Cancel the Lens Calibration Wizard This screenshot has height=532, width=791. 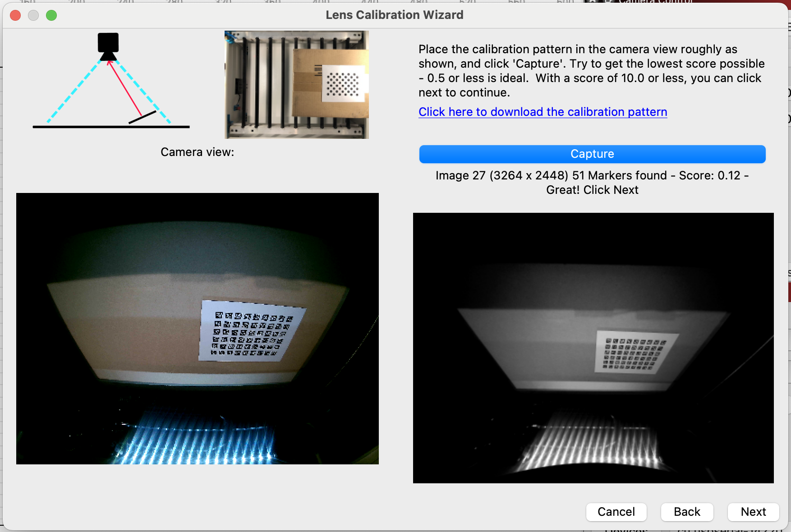(x=616, y=512)
